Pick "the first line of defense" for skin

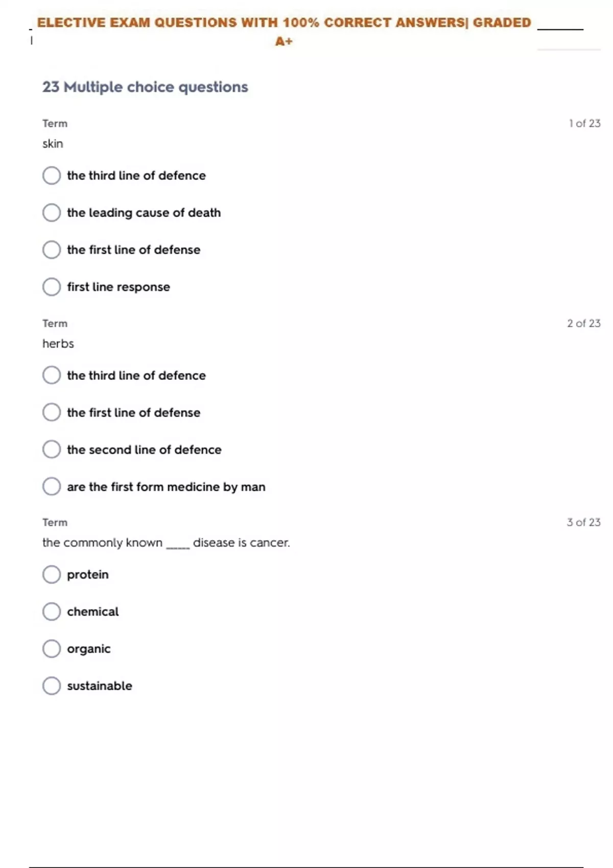tap(52, 250)
